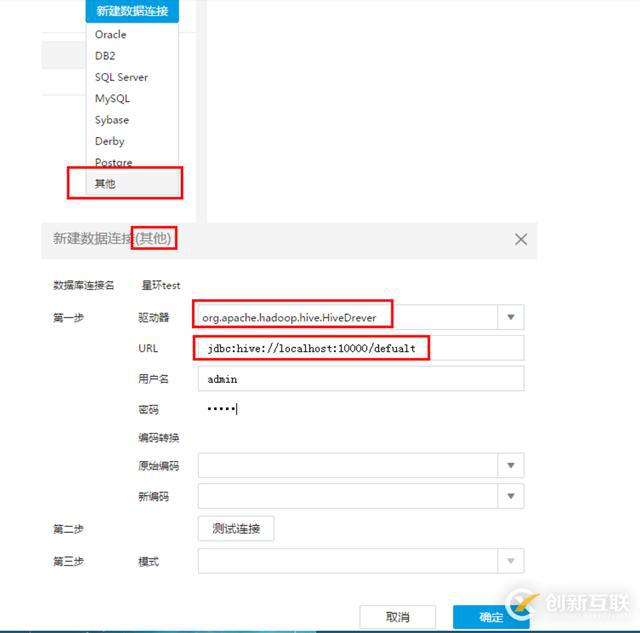This screenshot has width=640, height=633.
Task: Pick MySQL from the list
Action: (132, 98)
